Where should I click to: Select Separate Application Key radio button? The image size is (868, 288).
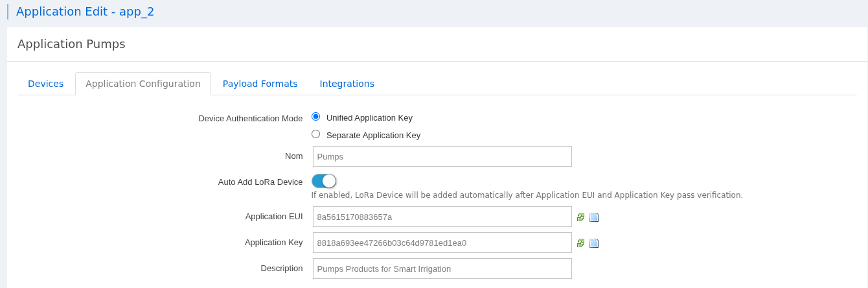pyautogui.click(x=316, y=134)
